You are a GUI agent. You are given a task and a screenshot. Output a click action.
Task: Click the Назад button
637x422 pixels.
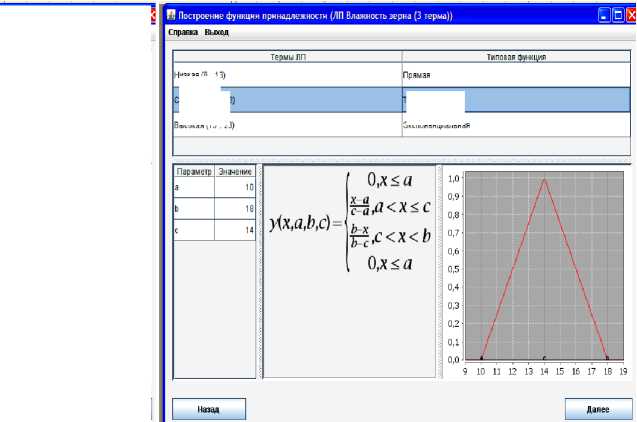209,409
